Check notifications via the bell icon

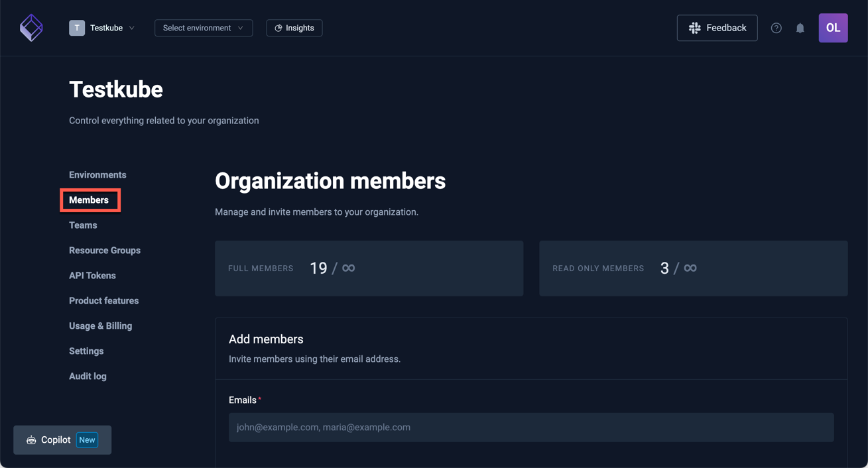pyautogui.click(x=800, y=28)
